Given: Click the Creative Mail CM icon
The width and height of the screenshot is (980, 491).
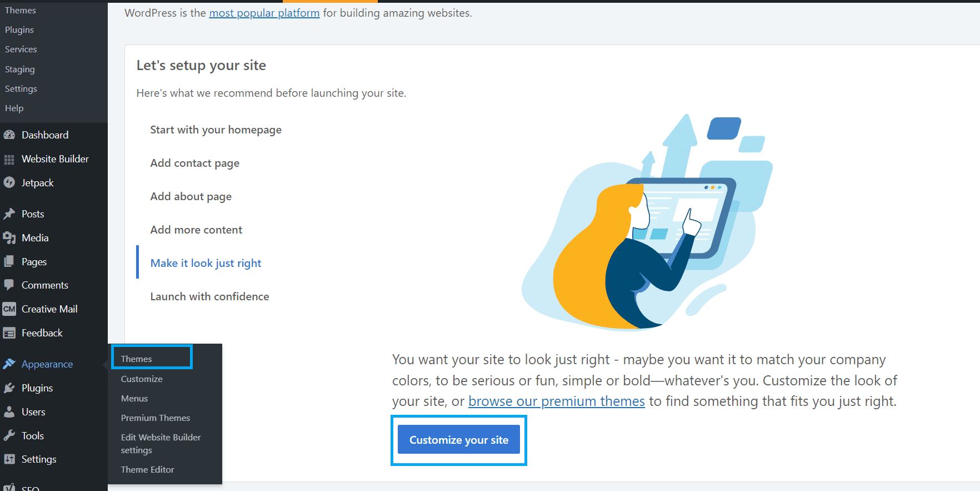Looking at the screenshot, I should click(x=9, y=309).
